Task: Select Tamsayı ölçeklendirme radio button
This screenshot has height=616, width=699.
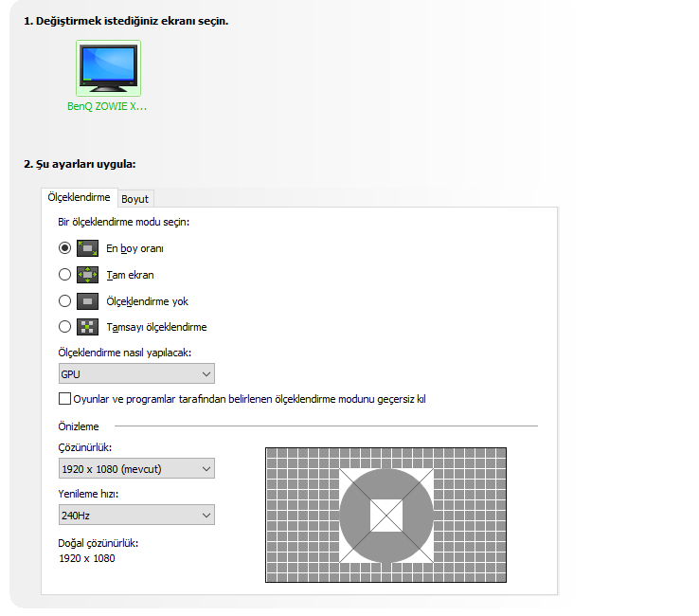Action: point(64,327)
